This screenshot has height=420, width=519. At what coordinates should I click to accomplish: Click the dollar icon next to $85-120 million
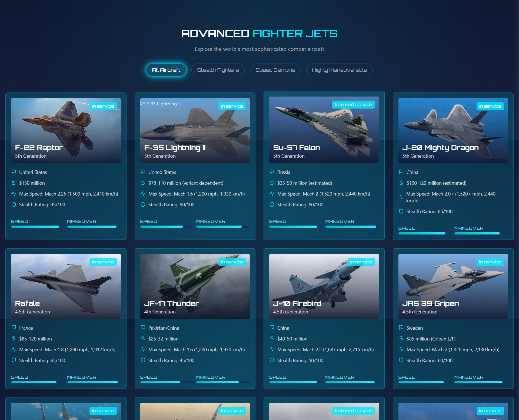point(14,339)
